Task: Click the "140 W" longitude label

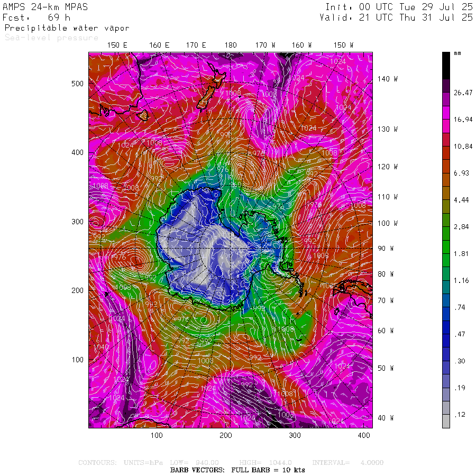Action: tap(387, 79)
